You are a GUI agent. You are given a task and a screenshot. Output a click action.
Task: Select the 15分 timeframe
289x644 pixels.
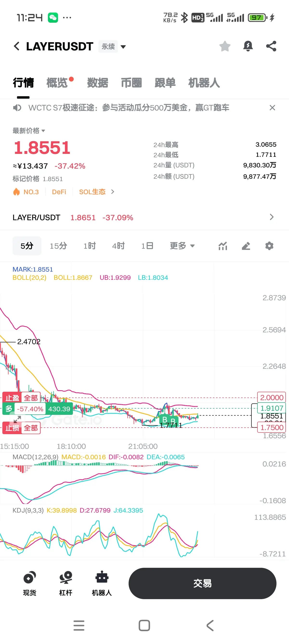tap(58, 246)
